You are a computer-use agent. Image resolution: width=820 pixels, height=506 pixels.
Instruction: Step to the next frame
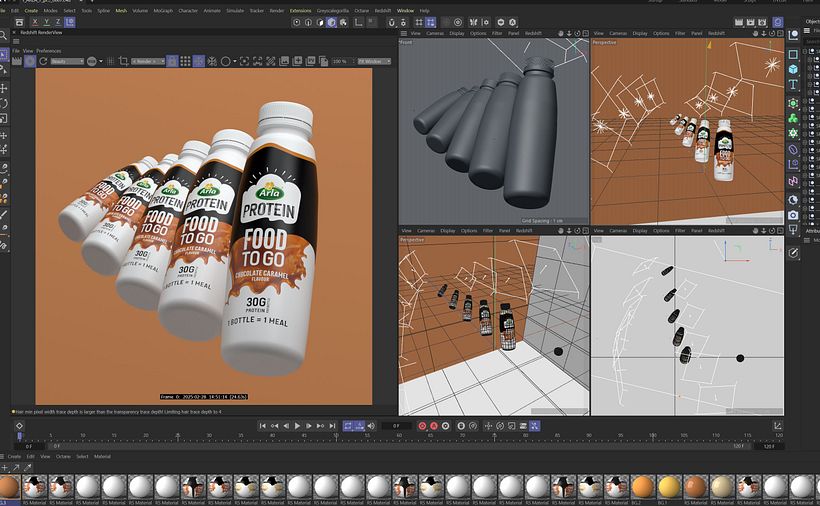(309, 426)
